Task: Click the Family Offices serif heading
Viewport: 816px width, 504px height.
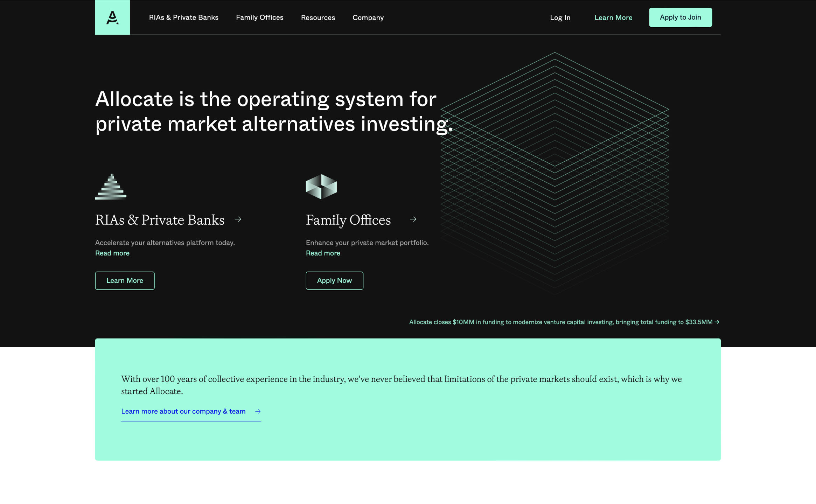Action: tap(348, 220)
